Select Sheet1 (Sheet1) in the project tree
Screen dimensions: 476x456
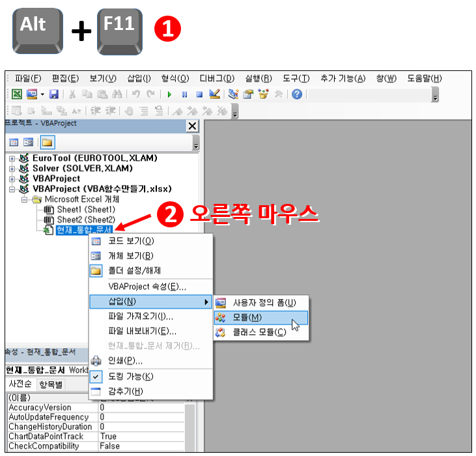click(86, 210)
